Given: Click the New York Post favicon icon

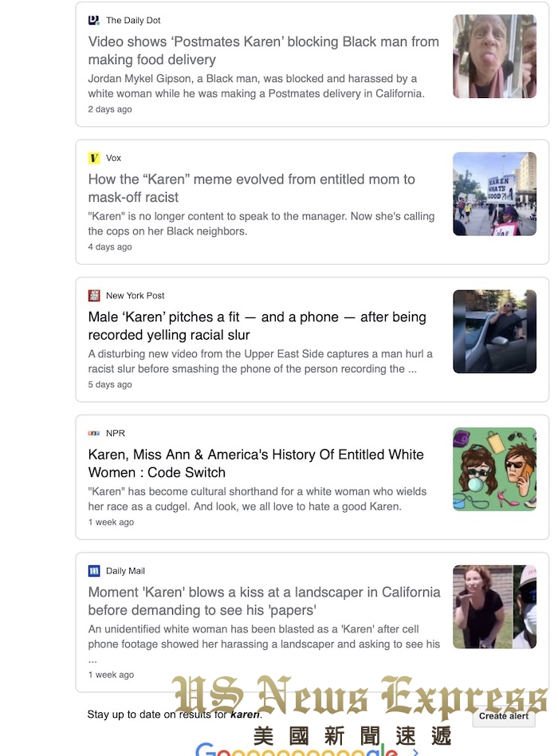Looking at the screenshot, I should click(94, 295).
